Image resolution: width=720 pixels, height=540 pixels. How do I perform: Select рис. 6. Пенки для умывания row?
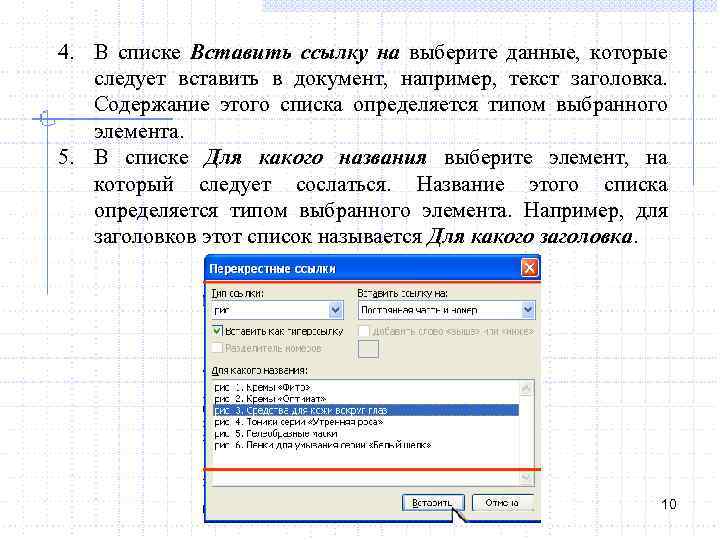click(x=366, y=444)
